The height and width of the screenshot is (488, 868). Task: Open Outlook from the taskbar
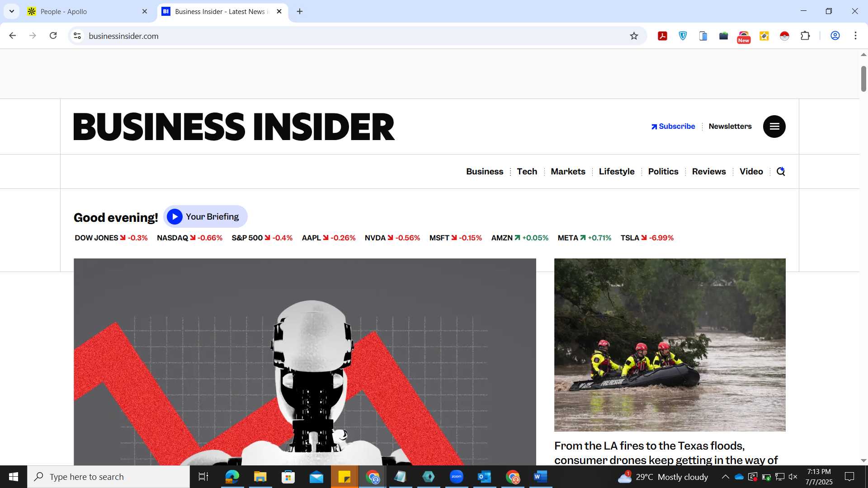485,477
